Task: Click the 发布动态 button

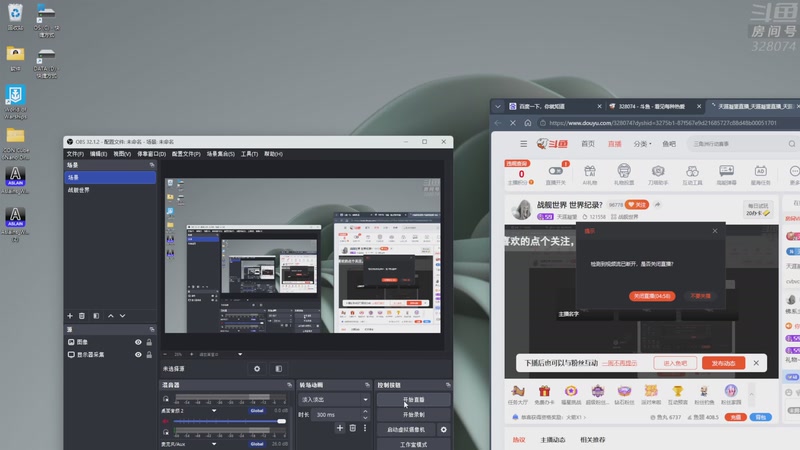Action: 723,363
